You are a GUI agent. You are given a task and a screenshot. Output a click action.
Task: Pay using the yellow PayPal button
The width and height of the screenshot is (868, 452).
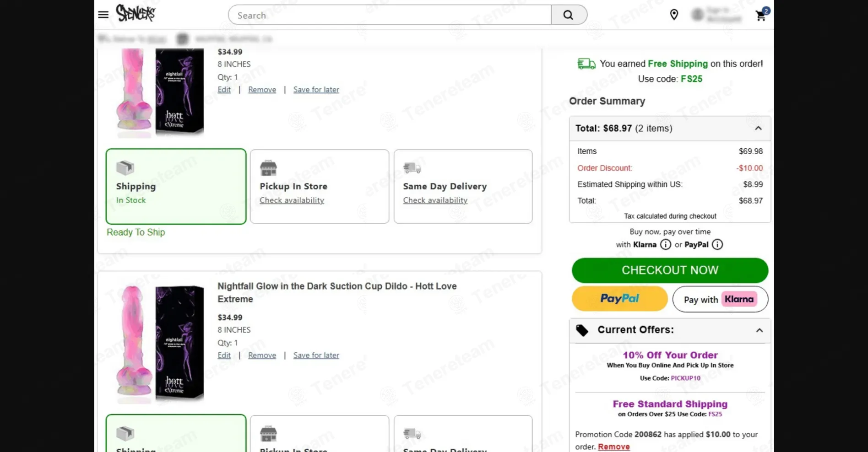pos(619,299)
